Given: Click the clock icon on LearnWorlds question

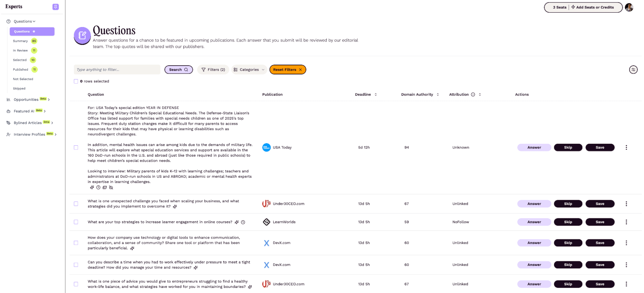Looking at the screenshot, I should click(x=243, y=222).
